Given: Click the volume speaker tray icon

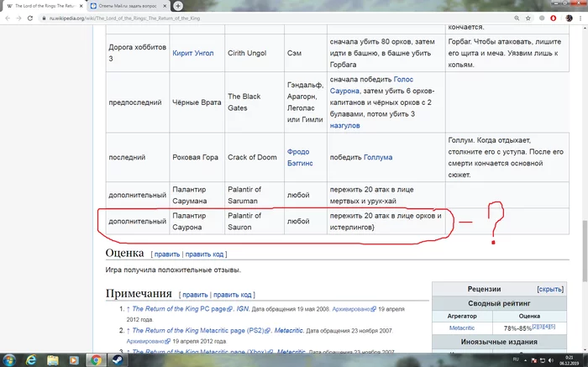Looking at the screenshot, I should (551, 360).
